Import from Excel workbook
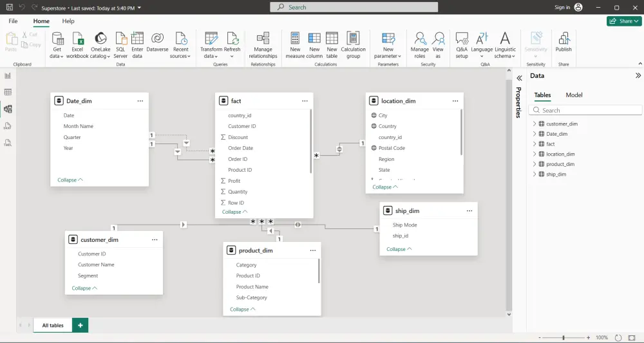The width and height of the screenshot is (644, 343). [77, 45]
